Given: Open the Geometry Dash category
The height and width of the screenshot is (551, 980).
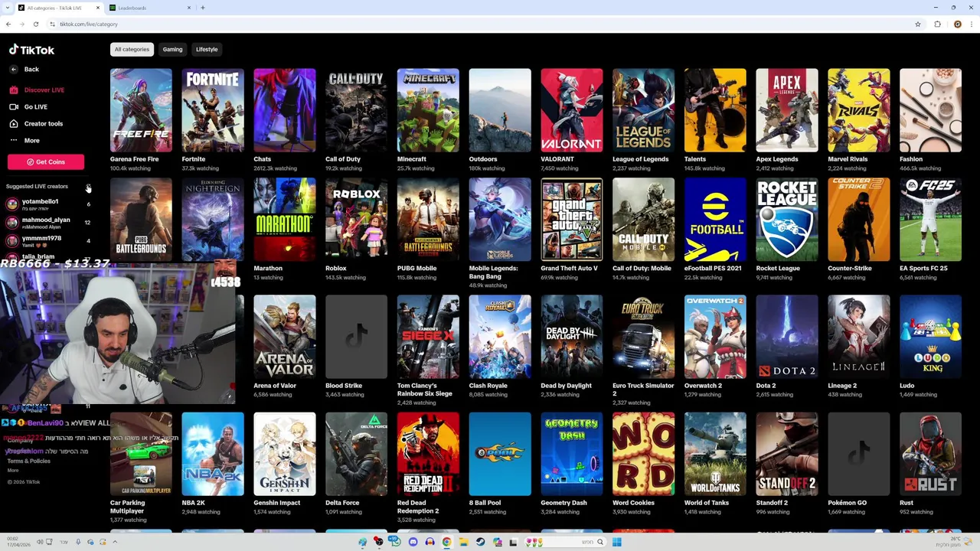Looking at the screenshot, I should pos(572,455).
